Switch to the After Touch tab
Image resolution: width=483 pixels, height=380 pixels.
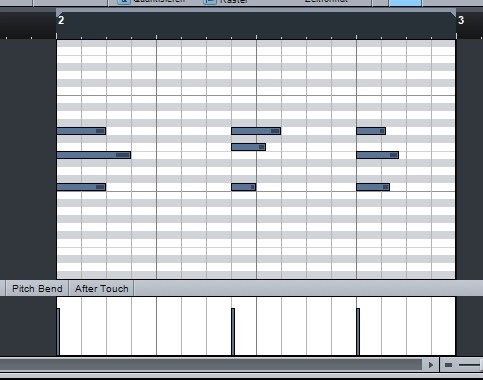pyautogui.click(x=101, y=288)
